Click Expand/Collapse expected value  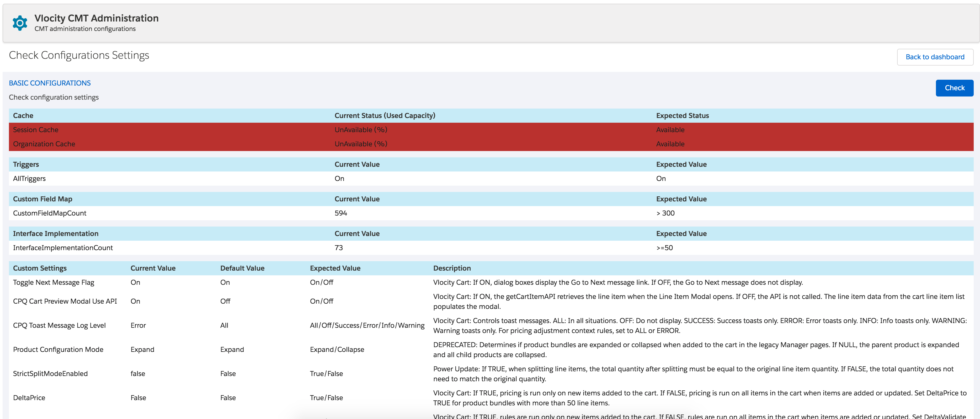(337, 350)
